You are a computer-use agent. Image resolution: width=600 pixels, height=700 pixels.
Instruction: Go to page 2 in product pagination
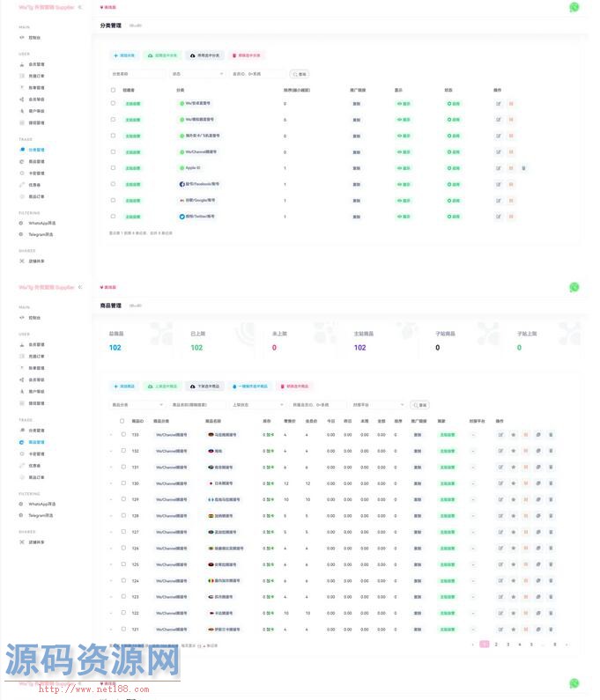496,645
